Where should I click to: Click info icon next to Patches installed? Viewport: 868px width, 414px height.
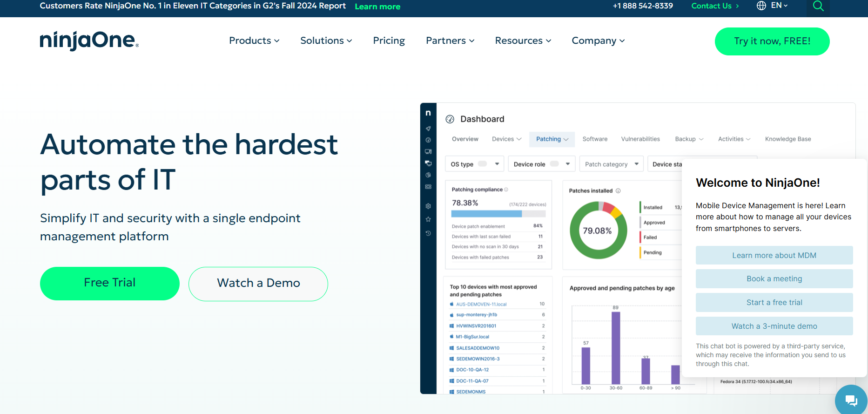point(618,191)
